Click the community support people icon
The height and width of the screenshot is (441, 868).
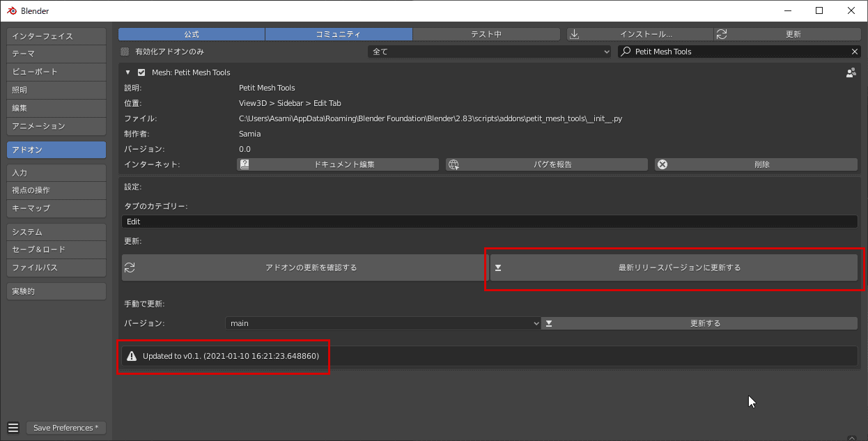point(851,72)
